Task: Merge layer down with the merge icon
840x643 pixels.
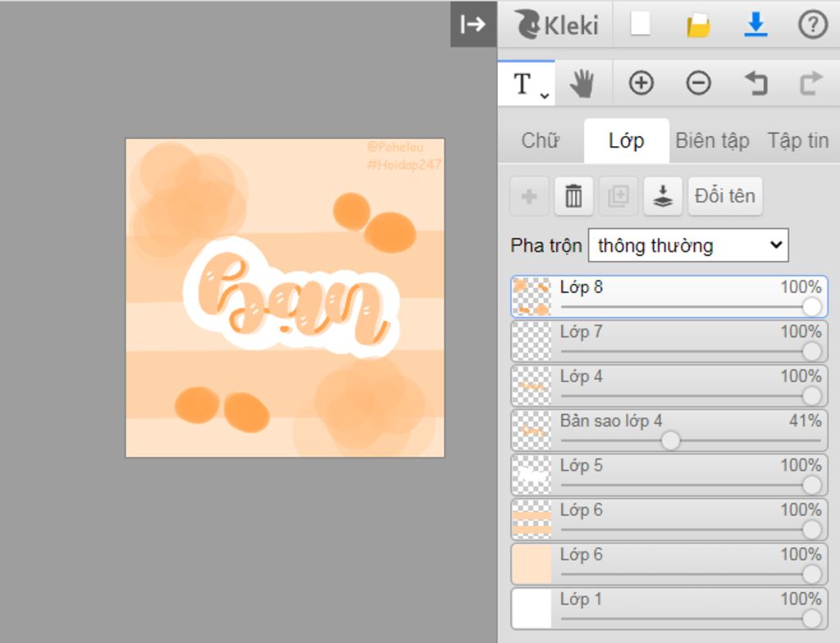Action: (x=663, y=197)
